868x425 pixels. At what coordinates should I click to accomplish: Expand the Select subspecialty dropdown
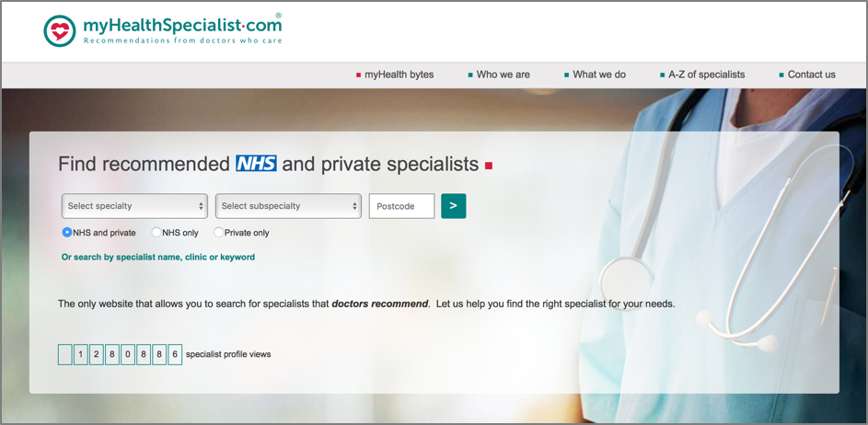pos(288,206)
